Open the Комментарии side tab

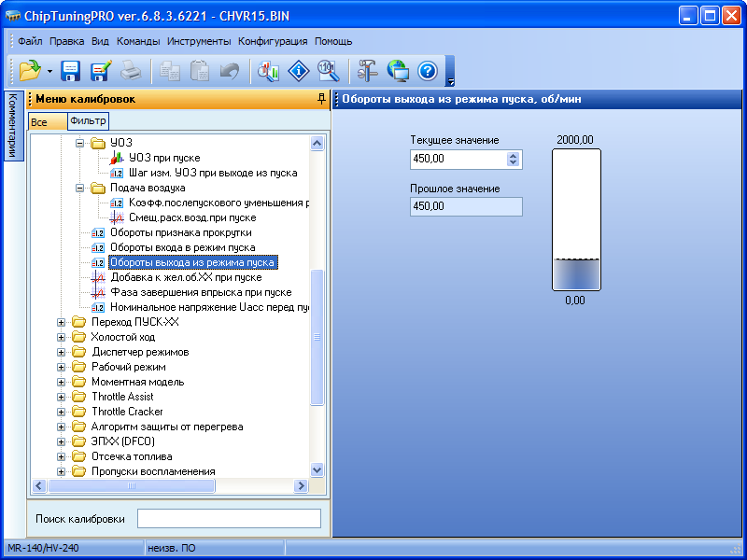12,126
